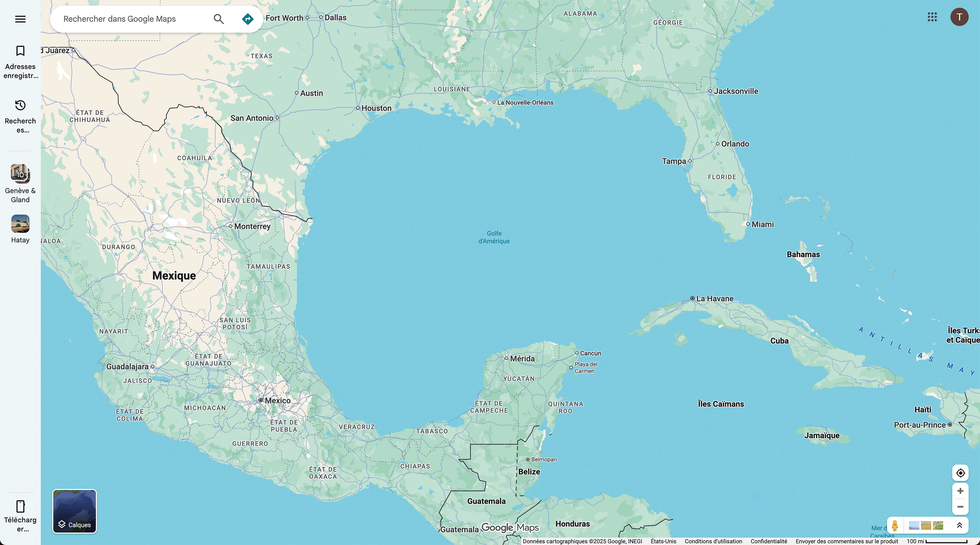Open directions with the blue arrow icon

tap(248, 19)
